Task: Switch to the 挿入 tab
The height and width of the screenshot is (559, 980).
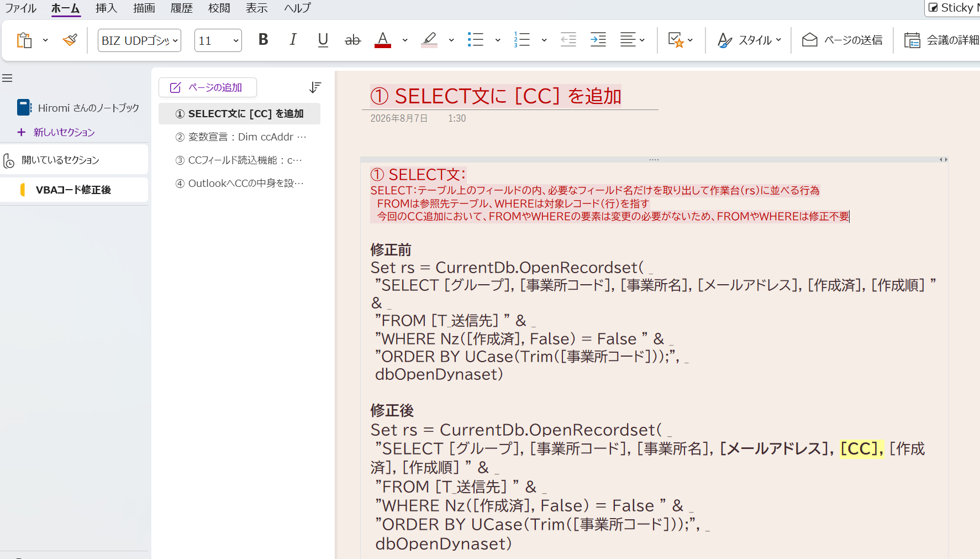Action: [106, 8]
